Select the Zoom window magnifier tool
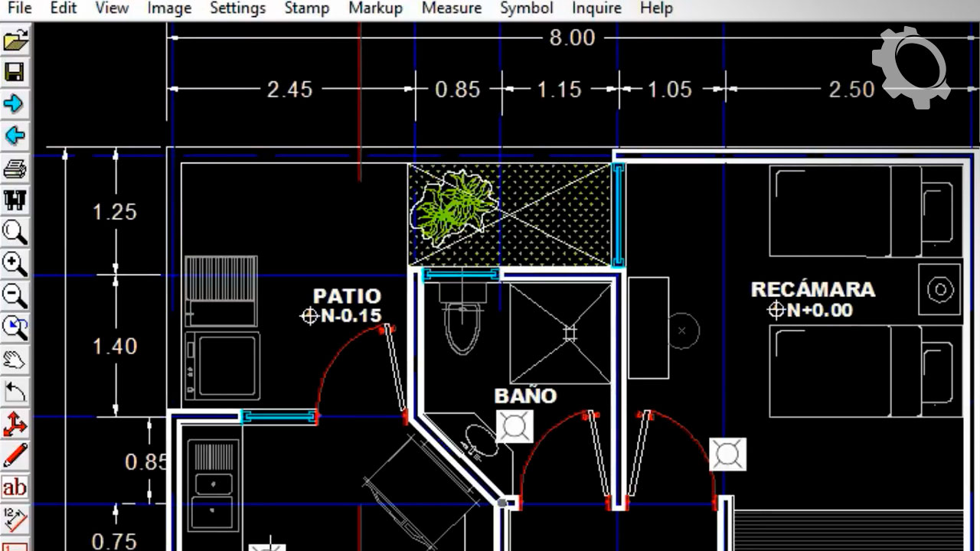 pos(15,232)
